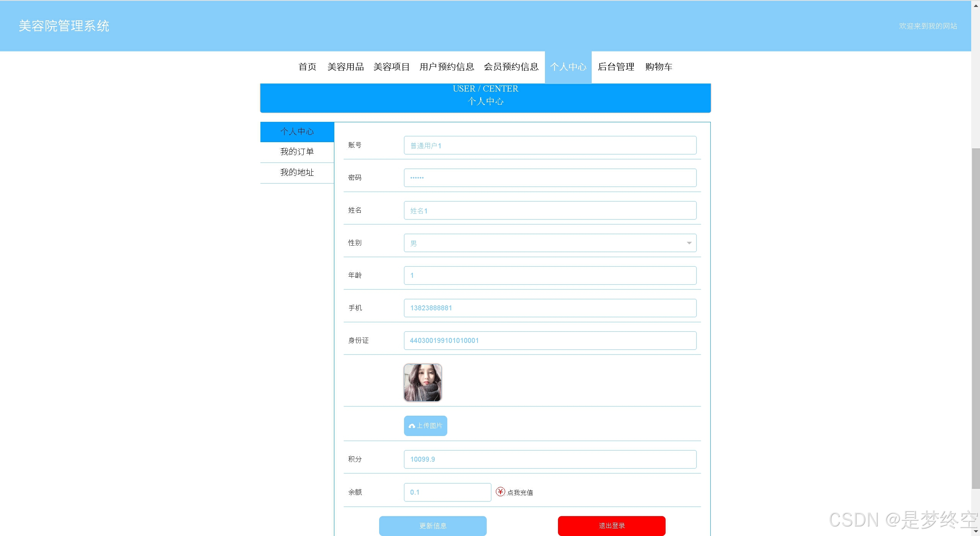
Task: Focus the 手机 phone number field
Action: coord(550,308)
